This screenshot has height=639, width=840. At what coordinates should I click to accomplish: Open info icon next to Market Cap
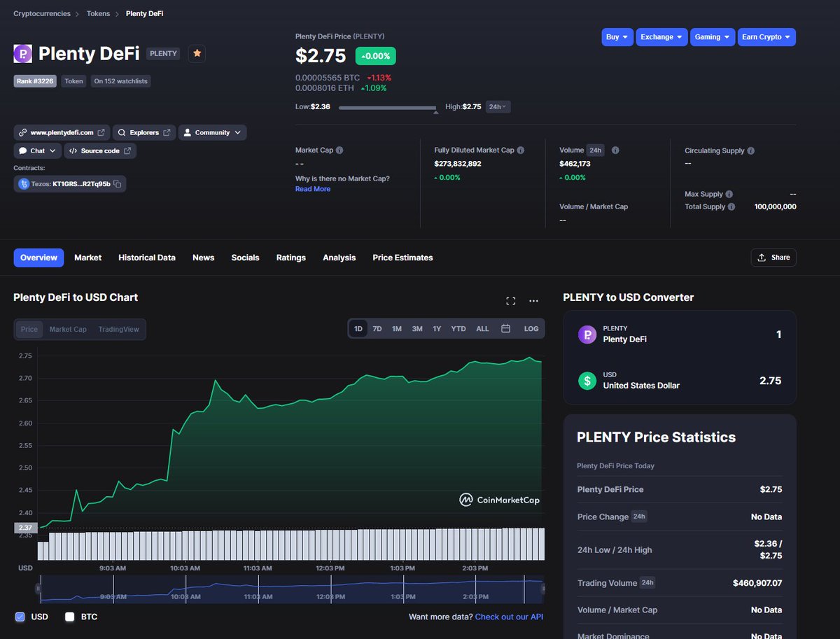(x=339, y=150)
